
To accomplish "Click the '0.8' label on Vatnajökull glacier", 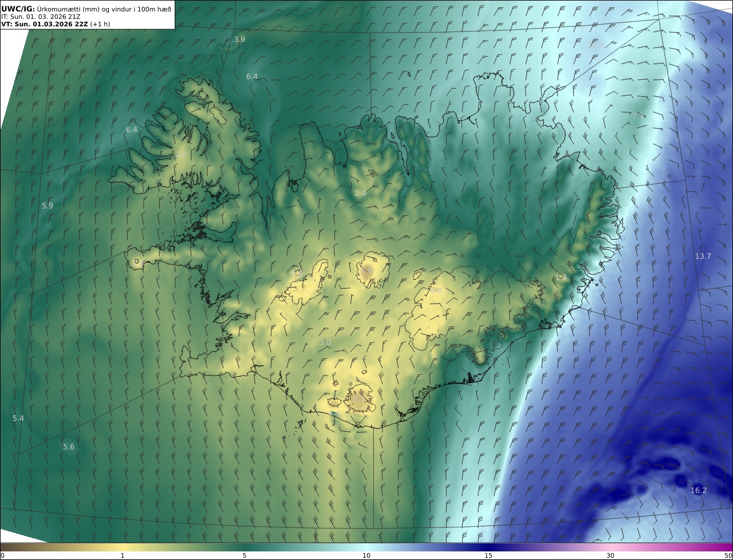I will coord(436,291).
